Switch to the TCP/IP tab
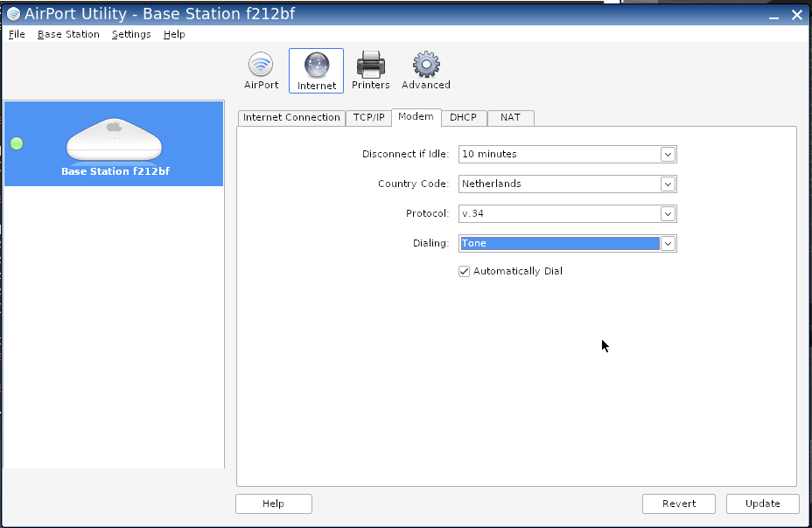The image size is (812, 528). (x=368, y=118)
